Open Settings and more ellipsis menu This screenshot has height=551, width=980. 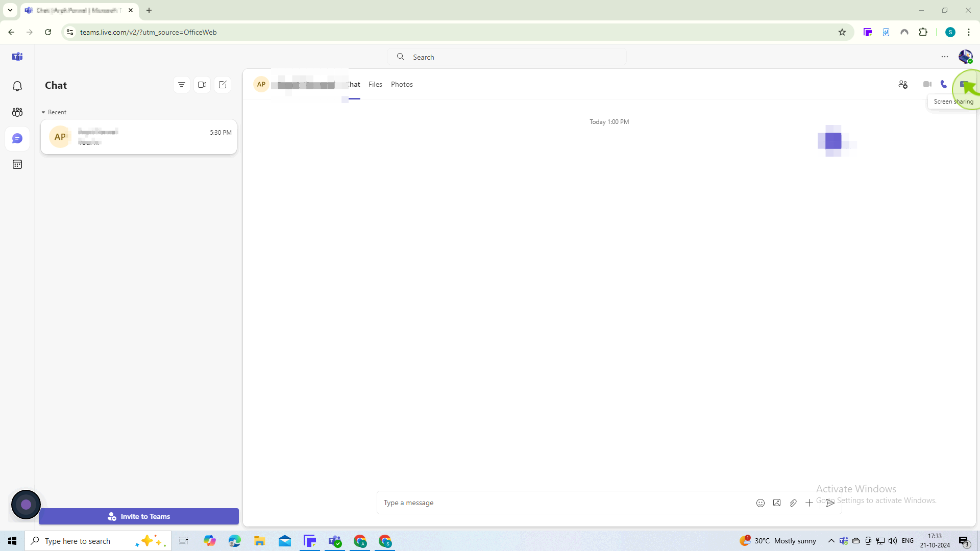pyautogui.click(x=945, y=57)
